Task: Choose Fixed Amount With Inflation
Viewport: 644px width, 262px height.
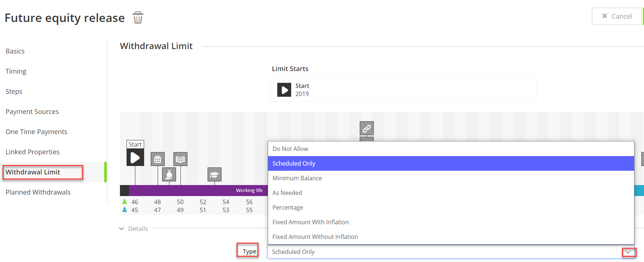Action: click(x=451, y=222)
